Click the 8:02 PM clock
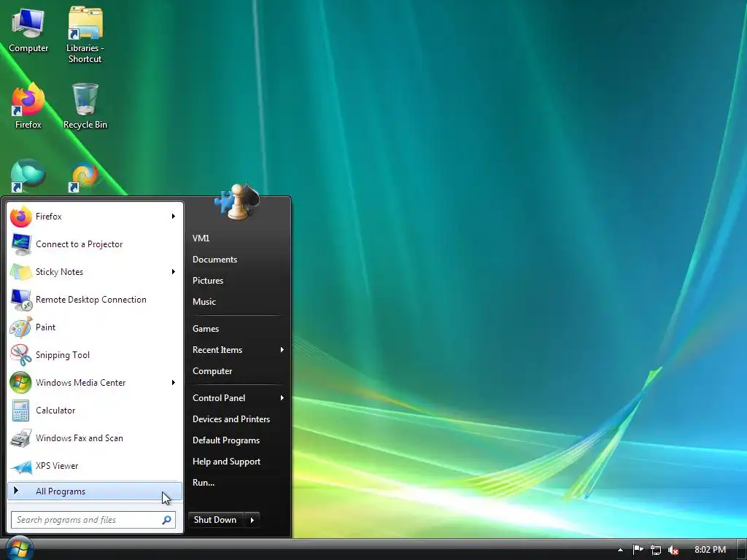This screenshot has width=747, height=560. point(710,550)
